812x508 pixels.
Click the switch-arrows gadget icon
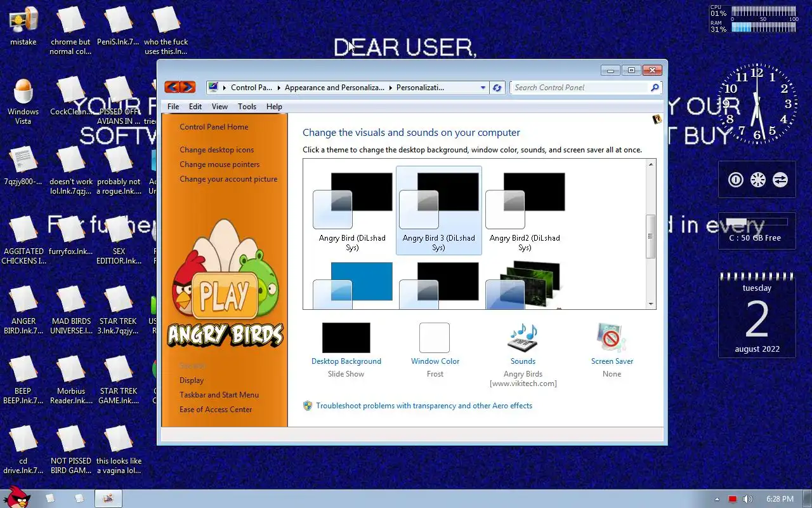780,180
